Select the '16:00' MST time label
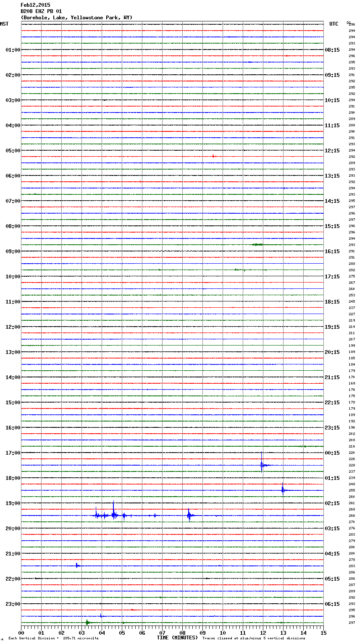This screenshot has height=644, width=357. click(x=13, y=428)
